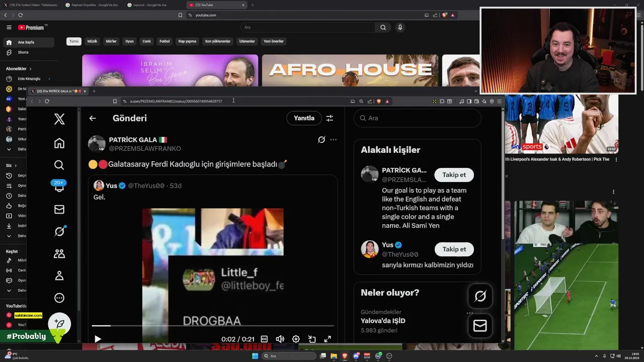Click the YouTube search magnifier button

coord(383,28)
